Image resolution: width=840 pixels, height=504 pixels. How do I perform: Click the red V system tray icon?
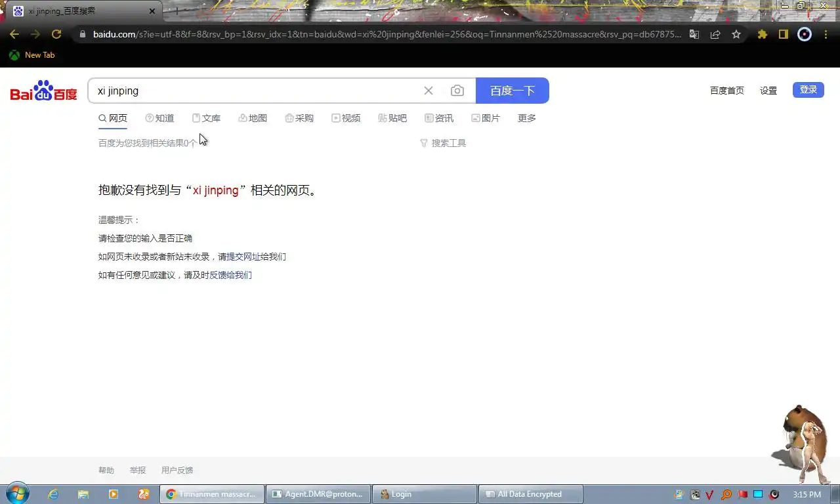click(711, 494)
